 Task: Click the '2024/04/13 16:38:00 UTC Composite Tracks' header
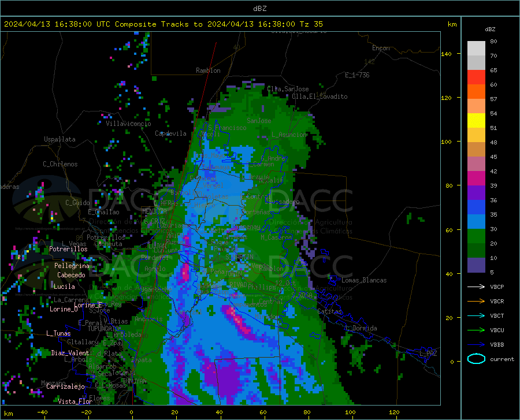(101, 24)
